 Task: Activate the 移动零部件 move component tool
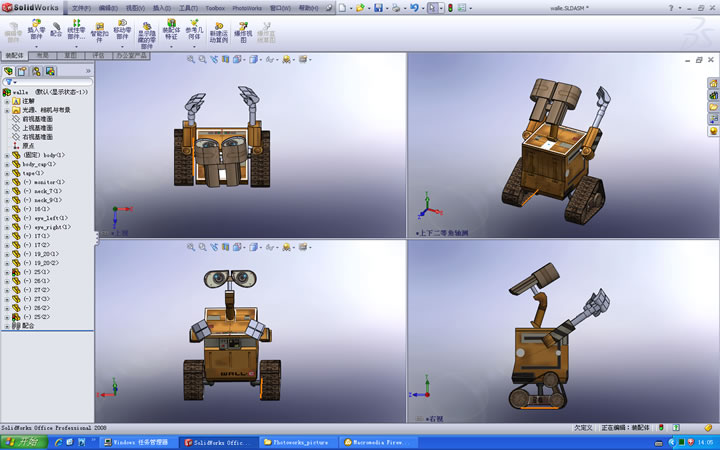(x=122, y=29)
